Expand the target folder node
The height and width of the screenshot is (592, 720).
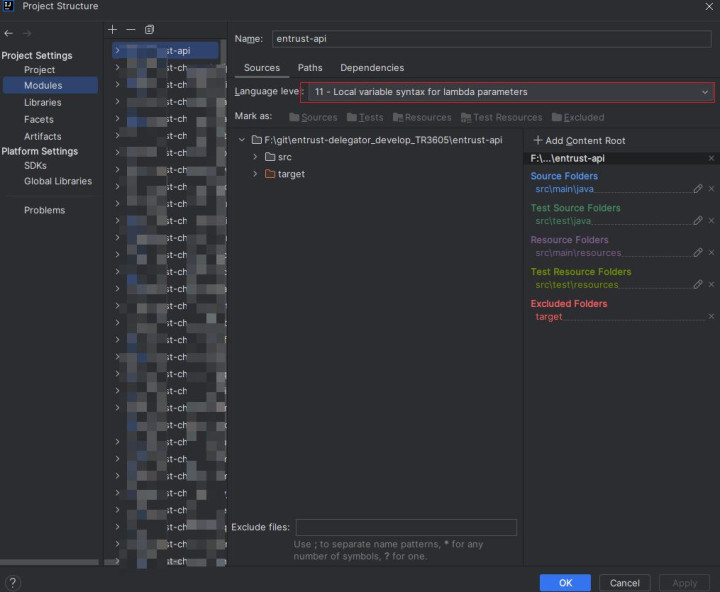point(255,174)
